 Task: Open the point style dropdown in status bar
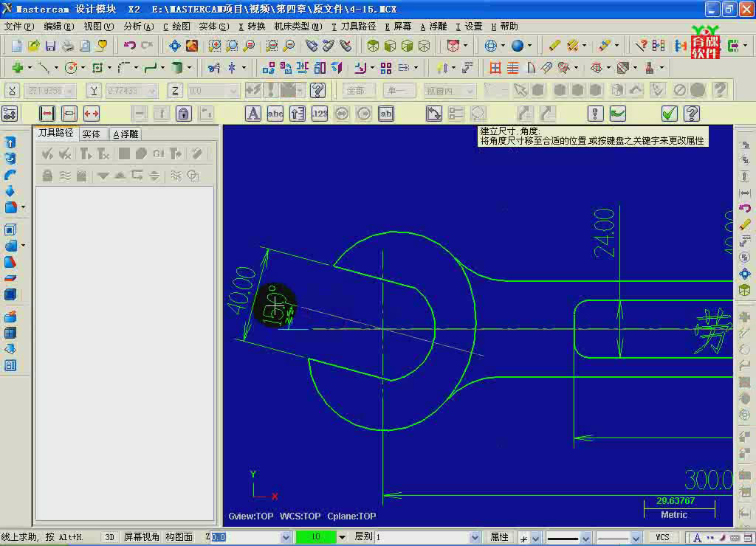click(x=536, y=537)
